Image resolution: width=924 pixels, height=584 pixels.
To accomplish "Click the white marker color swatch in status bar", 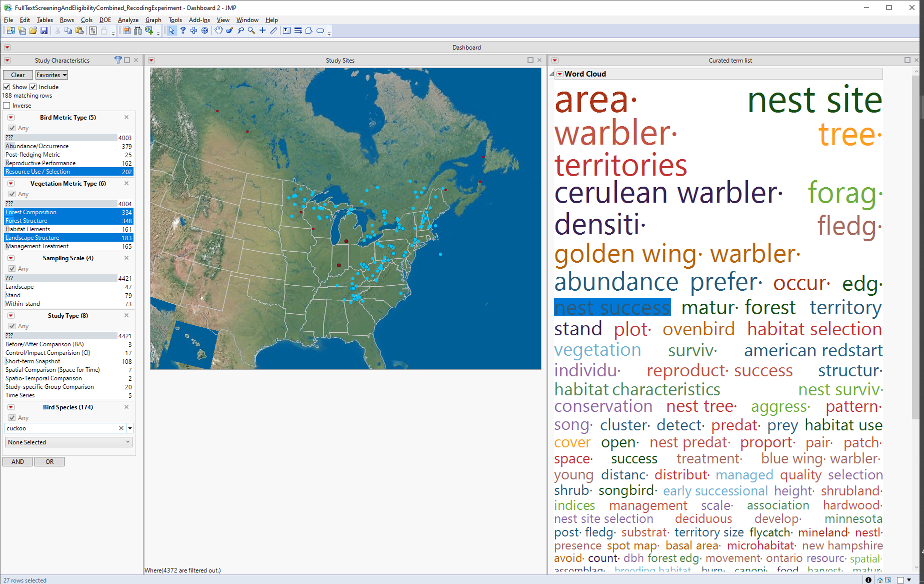I will tap(900, 579).
